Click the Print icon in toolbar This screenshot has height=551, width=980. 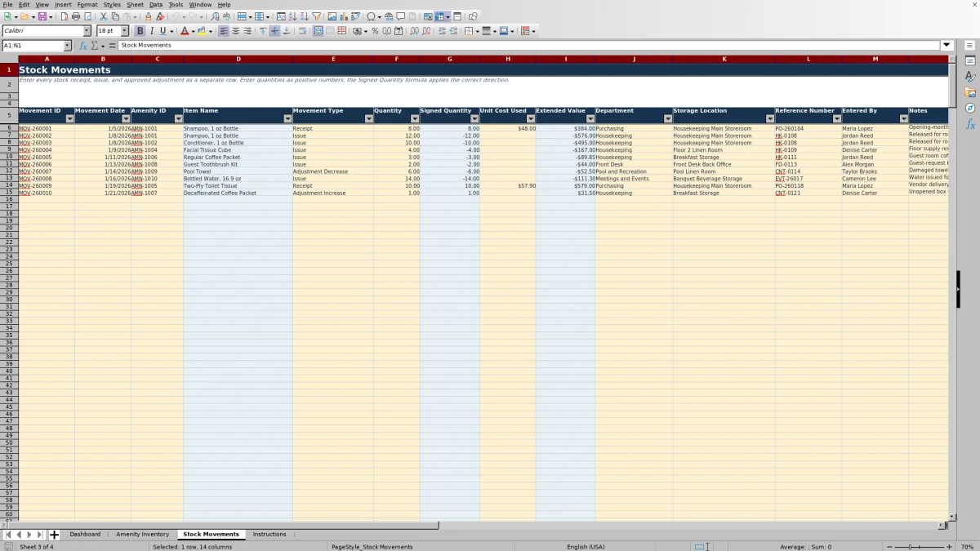point(76,16)
